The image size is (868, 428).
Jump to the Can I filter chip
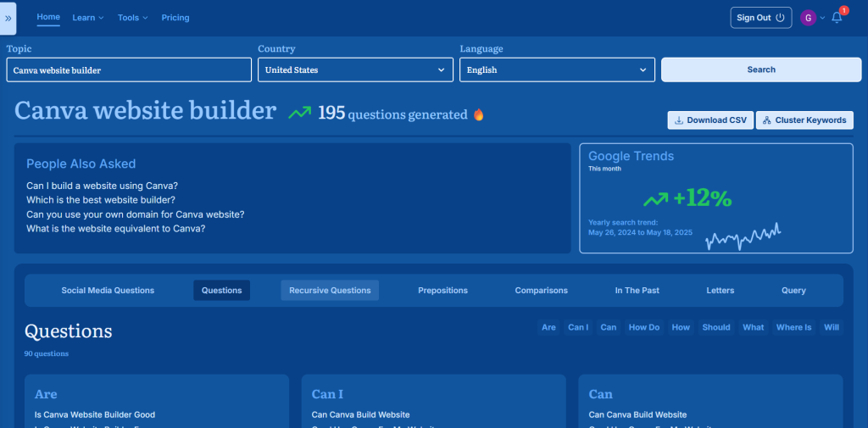[x=578, y=327]
